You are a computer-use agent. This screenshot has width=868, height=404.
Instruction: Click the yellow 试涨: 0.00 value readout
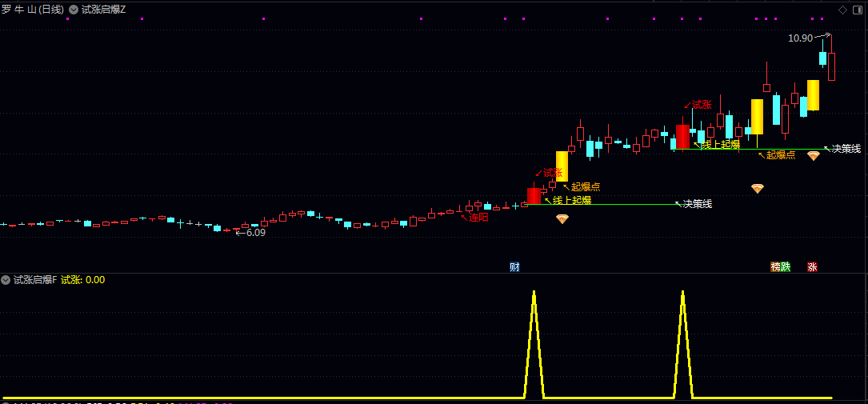pos(82,280)
